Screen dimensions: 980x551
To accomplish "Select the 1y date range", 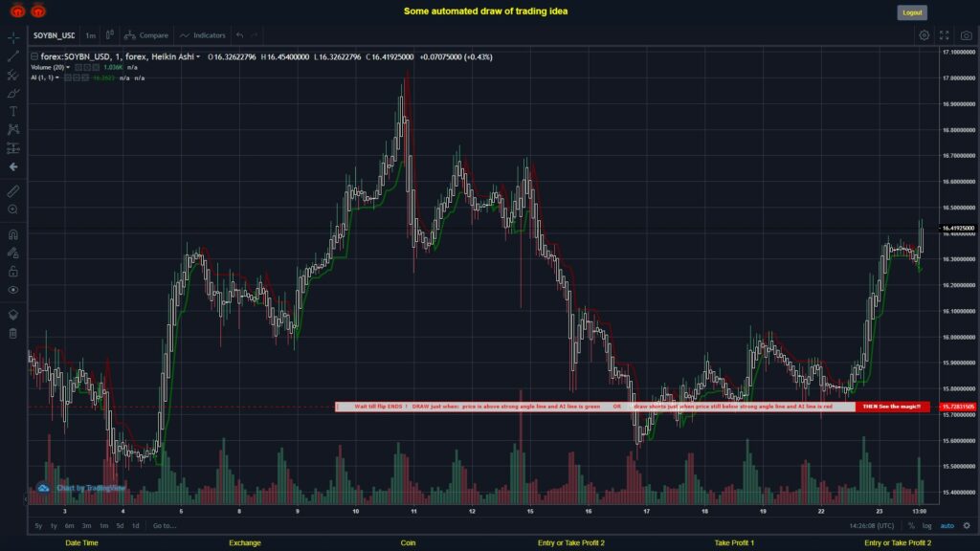I will tap(54, 526).
